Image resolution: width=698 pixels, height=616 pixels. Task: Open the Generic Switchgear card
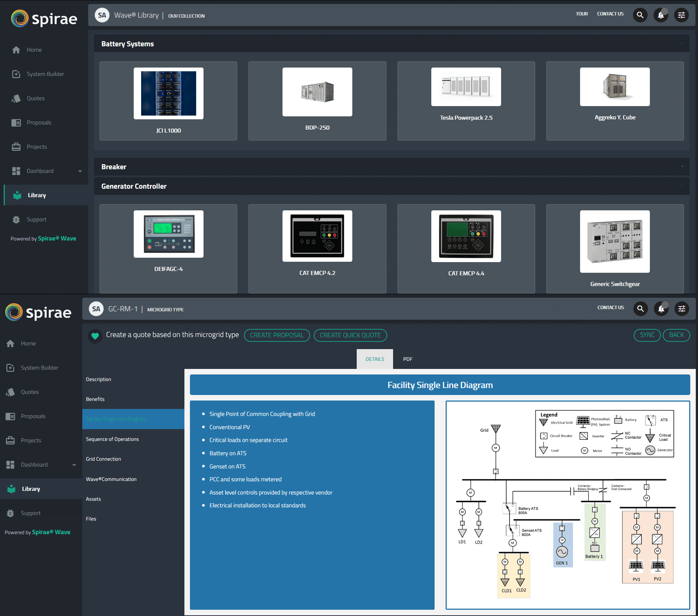pos(615,248)
